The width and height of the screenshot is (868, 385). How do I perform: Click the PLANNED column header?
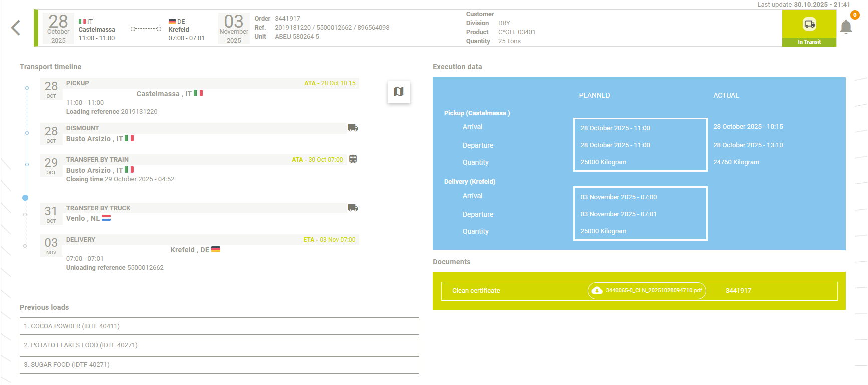point(594,96)
